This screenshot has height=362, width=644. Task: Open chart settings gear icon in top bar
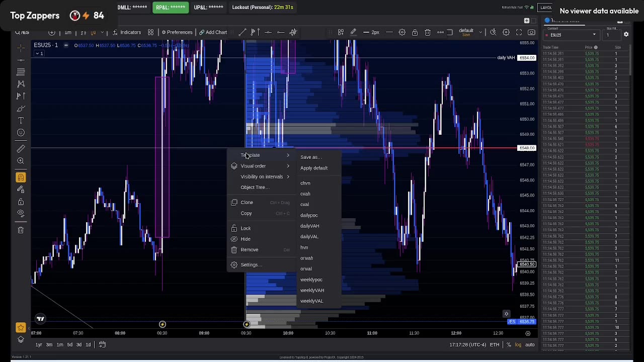click(506, 32)
